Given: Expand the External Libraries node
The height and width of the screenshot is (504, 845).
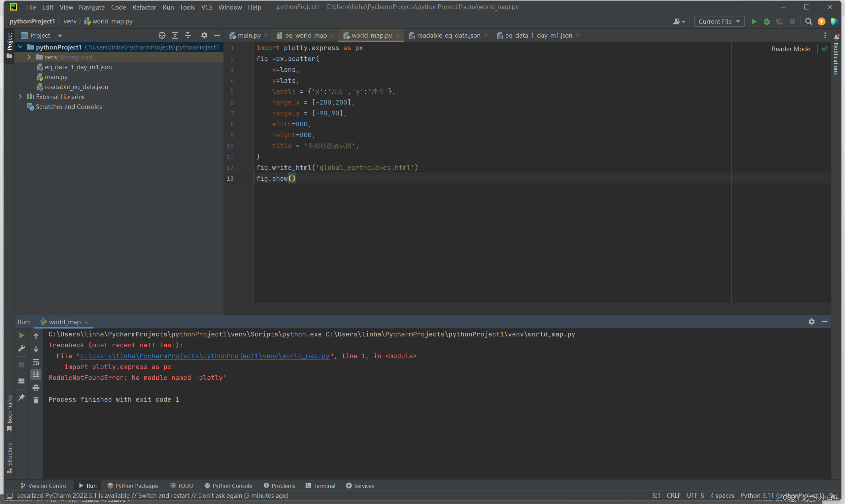Looking at the screenshot, I should pyautogui.click(x=20, y=97).
